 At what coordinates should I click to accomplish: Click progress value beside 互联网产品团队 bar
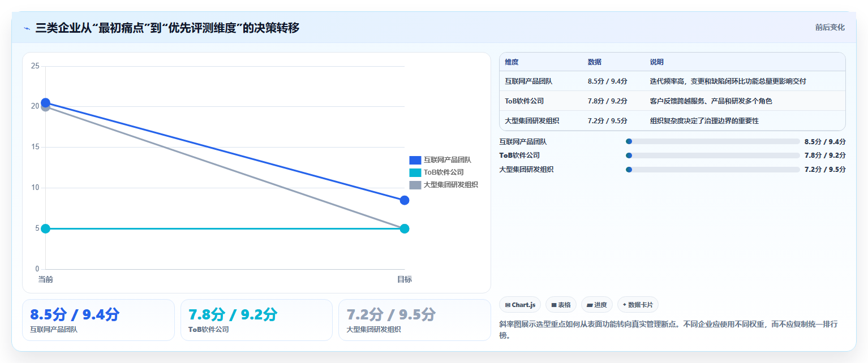pyautogui.click(x=825, y=142)
